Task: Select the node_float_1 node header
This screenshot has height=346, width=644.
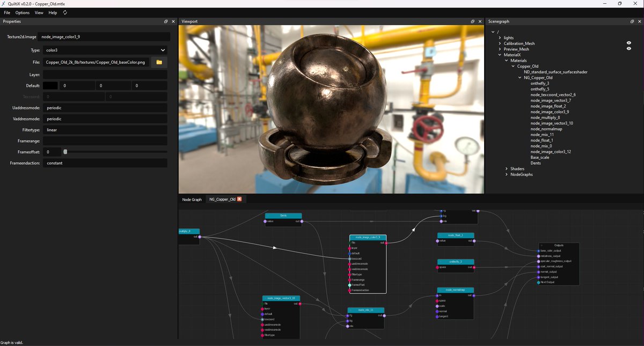Action: pos(456,235)
